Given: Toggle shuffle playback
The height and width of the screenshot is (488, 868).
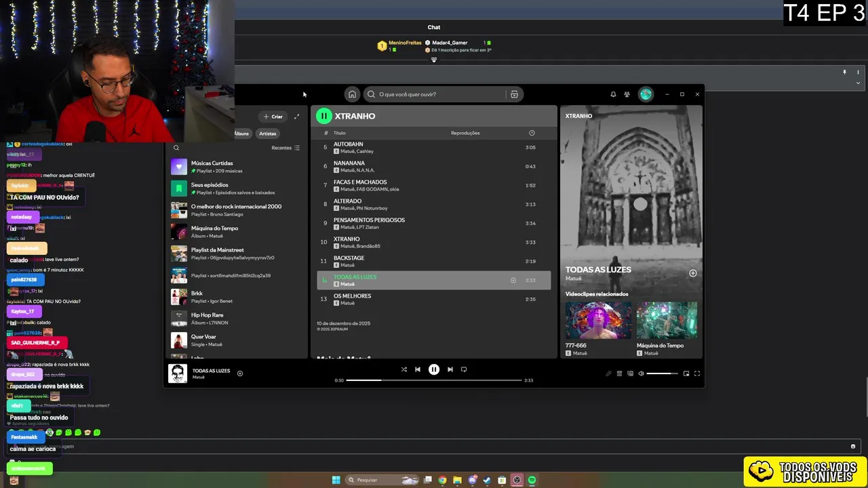Looking at the screenshot, I should (403, 369).
